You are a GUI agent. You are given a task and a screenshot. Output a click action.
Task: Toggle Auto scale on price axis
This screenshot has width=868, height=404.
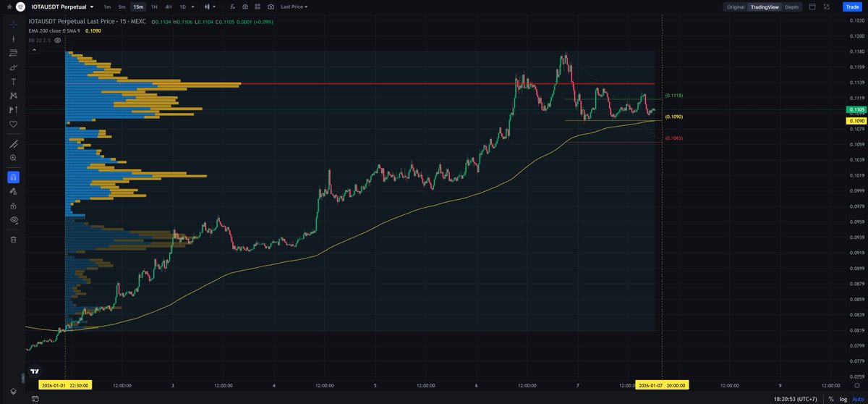coord(857,399)
